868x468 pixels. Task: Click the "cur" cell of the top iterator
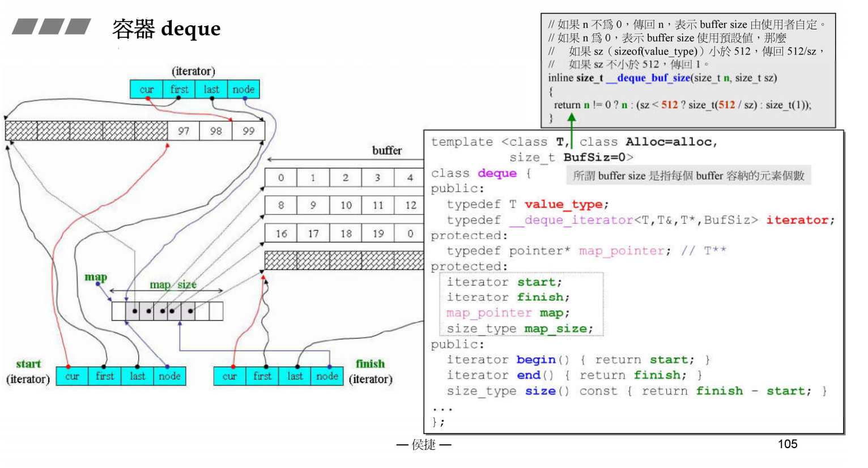[146, 90]
